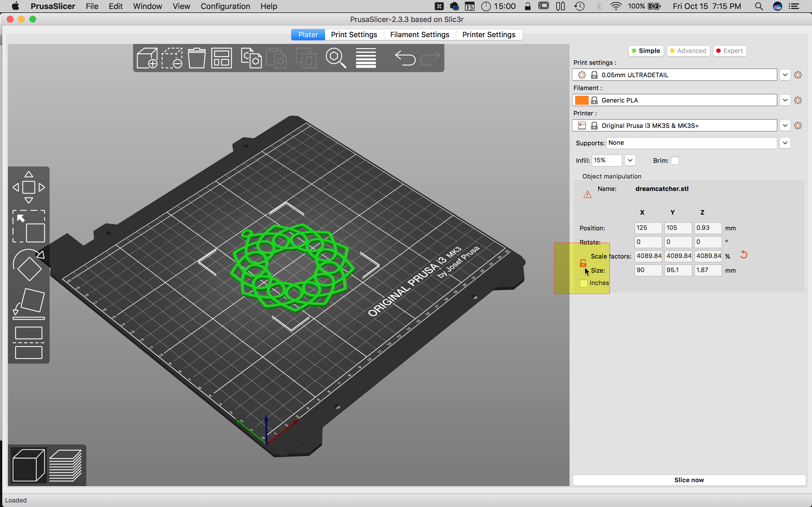The width and height of the screenshot is (812, 507).
Task: Enable the Brim checkbox
Action: click(x=675, y=161)
